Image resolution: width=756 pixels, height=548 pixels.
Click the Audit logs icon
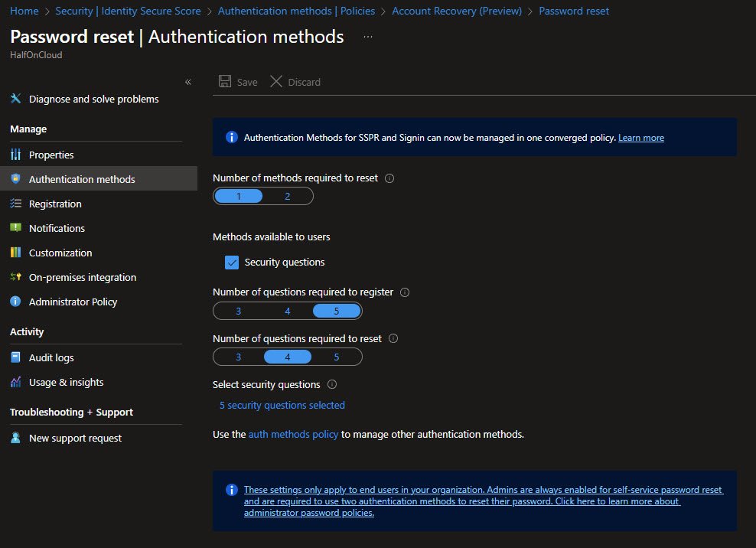coord(15,357)
